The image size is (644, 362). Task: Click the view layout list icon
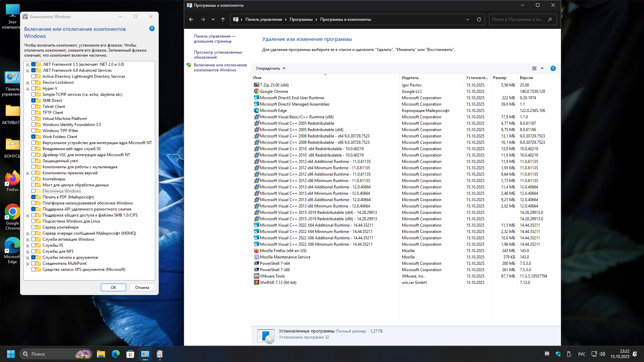click(534, 68)
